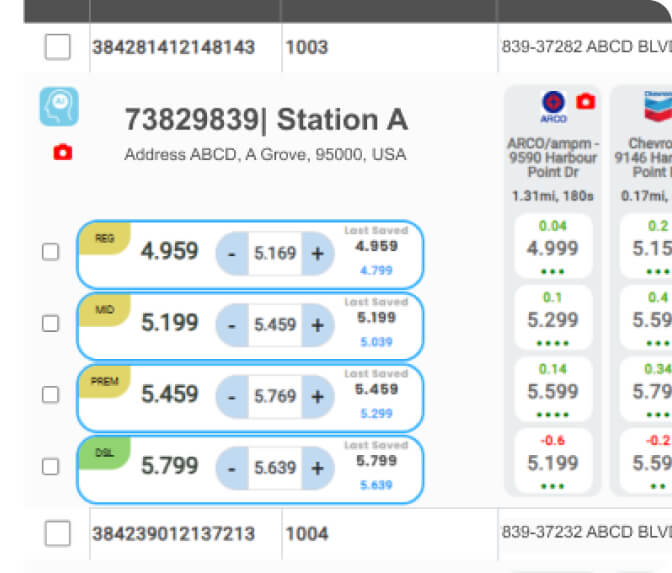Select the PREM fuel grade tag

(x=105, y=381)
